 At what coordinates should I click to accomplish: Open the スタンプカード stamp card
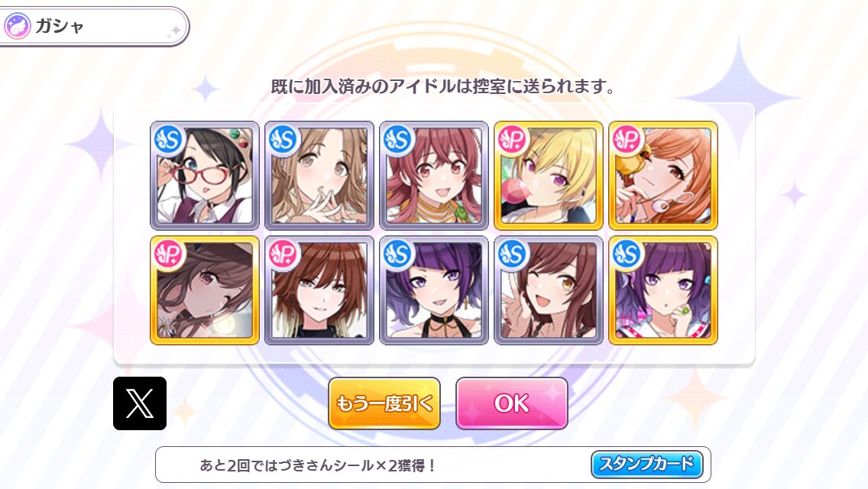coord(646,464)
